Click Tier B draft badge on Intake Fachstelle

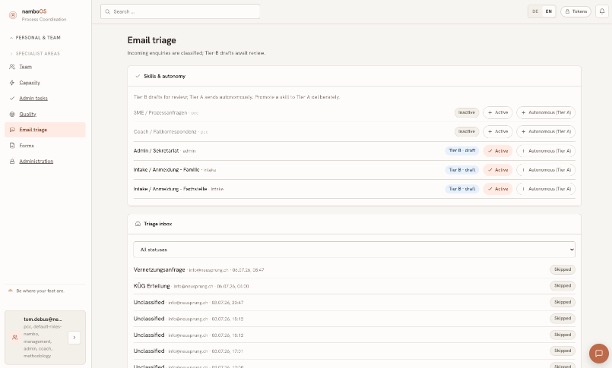click(462, 189)
